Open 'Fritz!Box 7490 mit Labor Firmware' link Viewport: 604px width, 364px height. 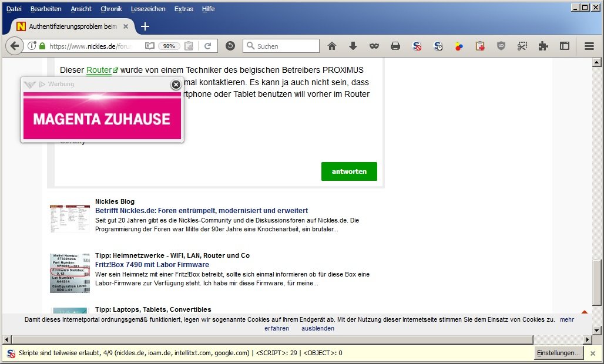(x=152, y=264)
